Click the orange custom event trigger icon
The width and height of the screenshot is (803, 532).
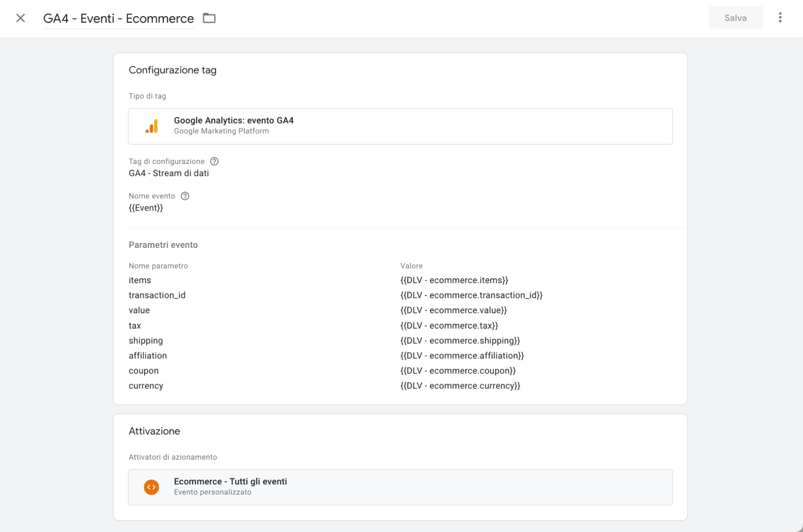tap(151, 487)
